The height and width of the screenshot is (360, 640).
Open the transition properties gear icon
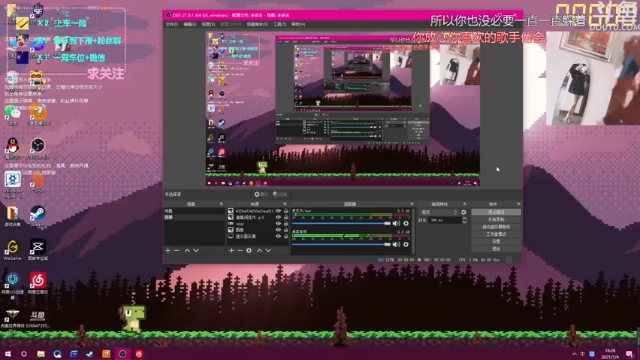464,212
